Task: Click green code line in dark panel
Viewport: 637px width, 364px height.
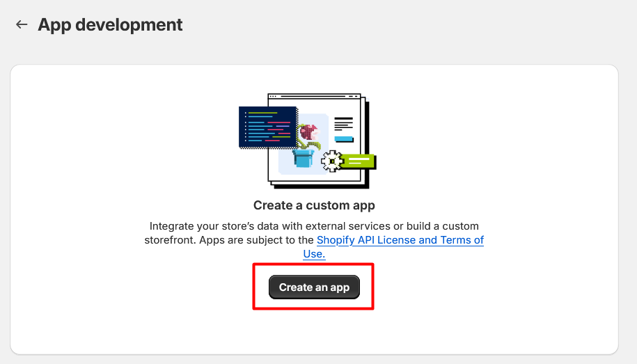Action: point(264,113)
